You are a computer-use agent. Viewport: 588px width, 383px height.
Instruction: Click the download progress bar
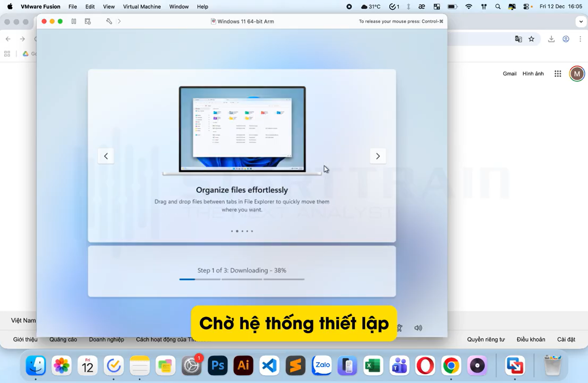[x=242, y=279]
